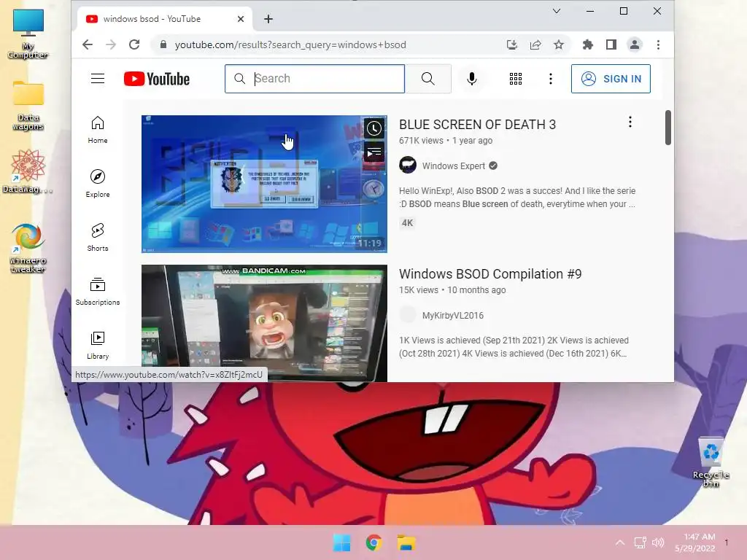The image size is (747, 560).
Task: Open the Windows Start button
Action: [341, 542]
